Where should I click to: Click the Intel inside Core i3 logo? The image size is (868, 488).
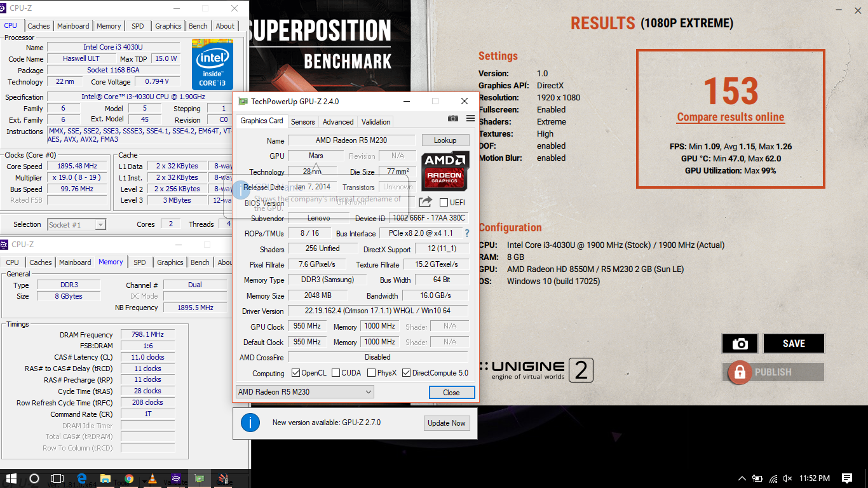pyautogui.click(x=212, y=64)
